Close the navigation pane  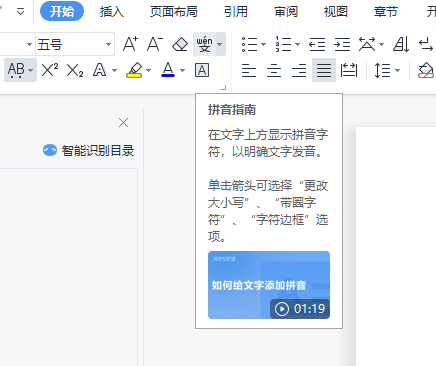point(124,123)
